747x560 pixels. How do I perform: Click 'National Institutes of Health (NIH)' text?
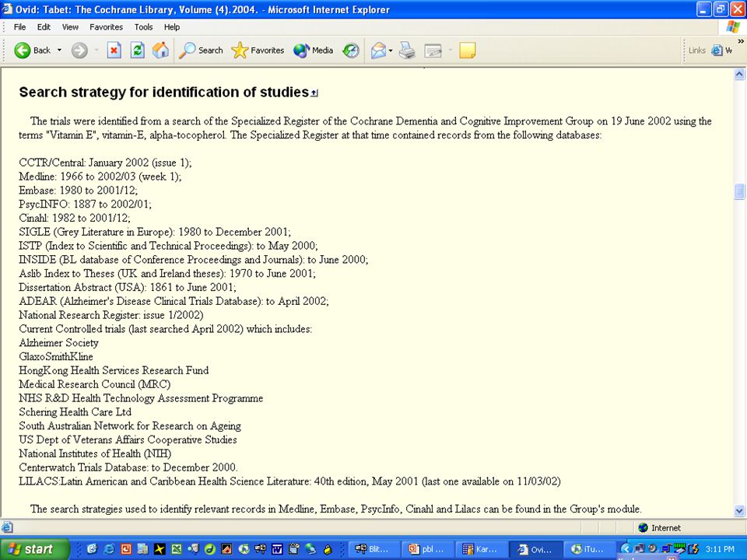point(95,453)
